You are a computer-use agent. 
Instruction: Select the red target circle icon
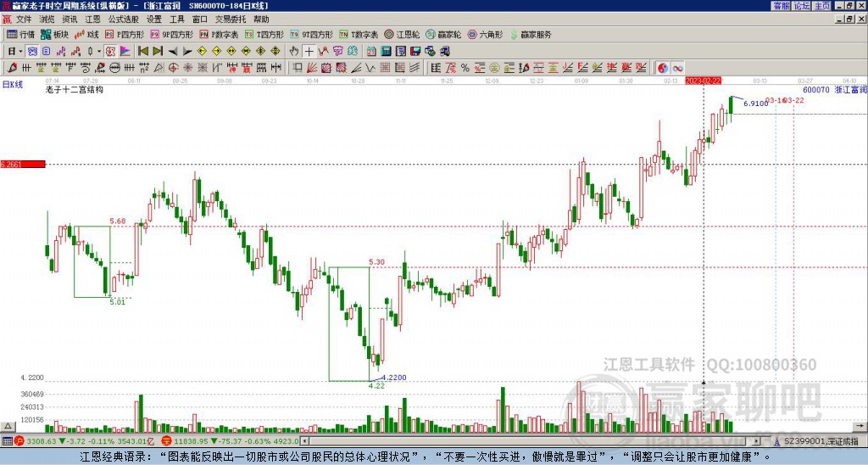173,68
